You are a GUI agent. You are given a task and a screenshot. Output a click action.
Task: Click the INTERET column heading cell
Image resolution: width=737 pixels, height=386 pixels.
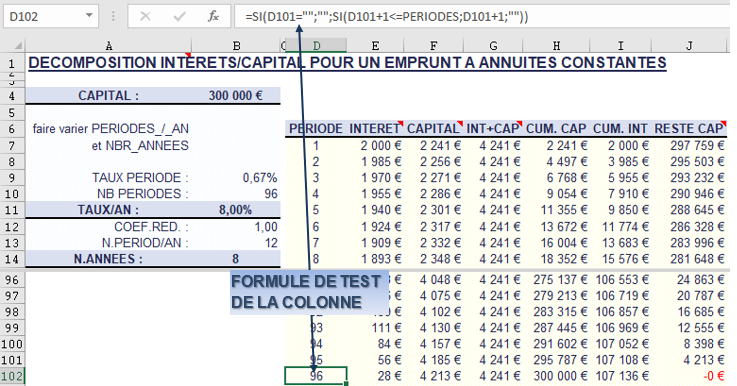coord(375,128)
